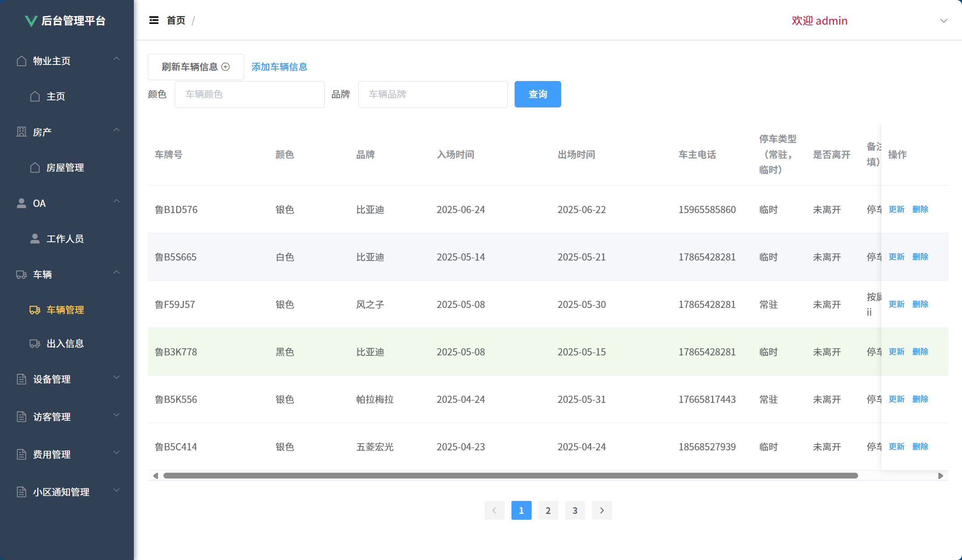This screenshot has height=560, width=962.
Task: Click the blue 查询 button
Action: coord(537,94)
